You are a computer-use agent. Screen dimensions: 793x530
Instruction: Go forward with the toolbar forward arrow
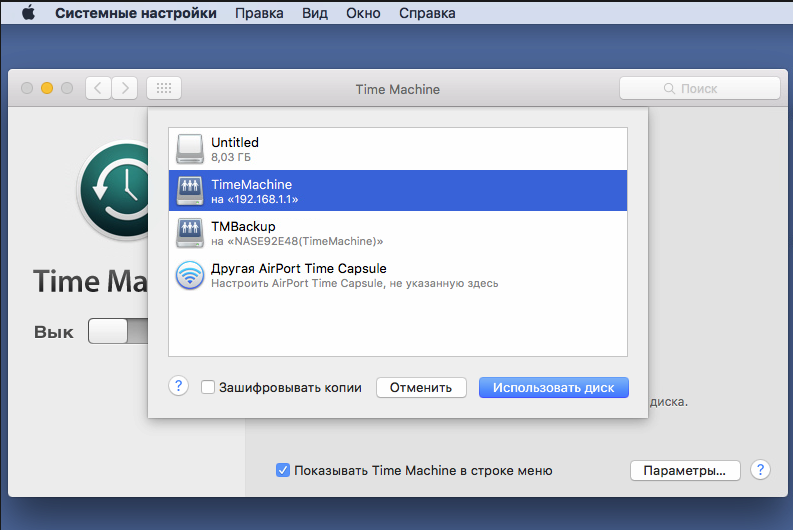[x=125, y=88]
